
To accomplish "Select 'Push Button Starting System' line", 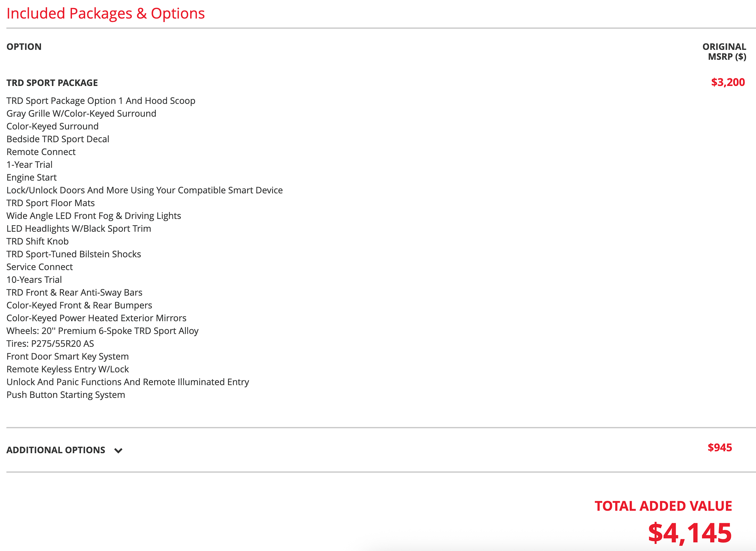I will tap(66, 395).
